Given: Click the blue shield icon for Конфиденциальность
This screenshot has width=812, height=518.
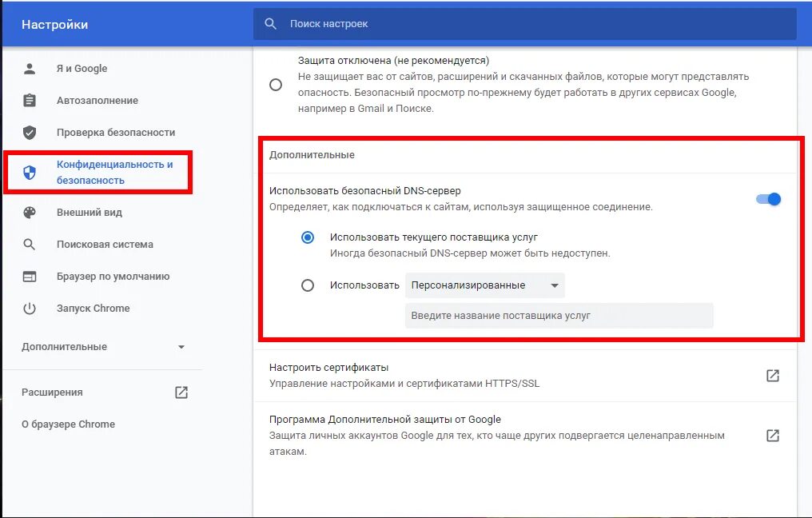Looking at the screenshot, I should (x=30, y=173).
